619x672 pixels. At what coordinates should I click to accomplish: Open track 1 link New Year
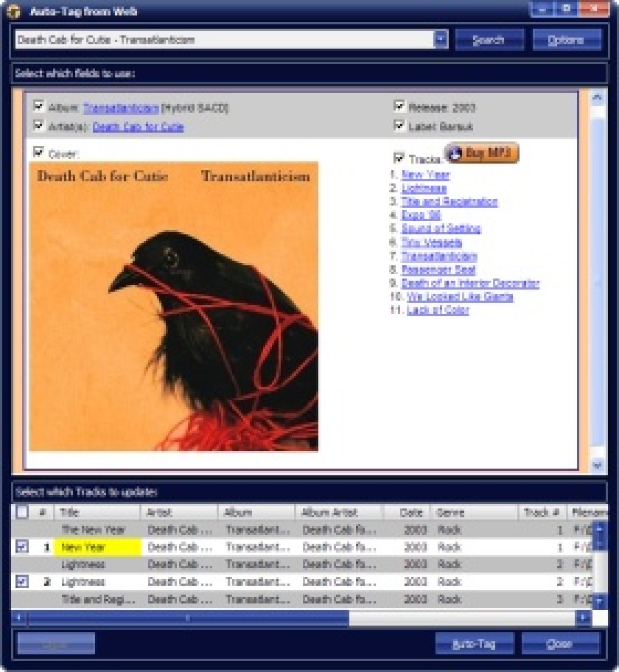[425, 175]
